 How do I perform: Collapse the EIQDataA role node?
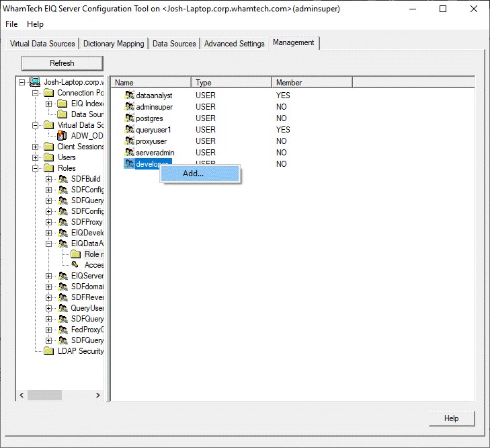tap(49, 244)
